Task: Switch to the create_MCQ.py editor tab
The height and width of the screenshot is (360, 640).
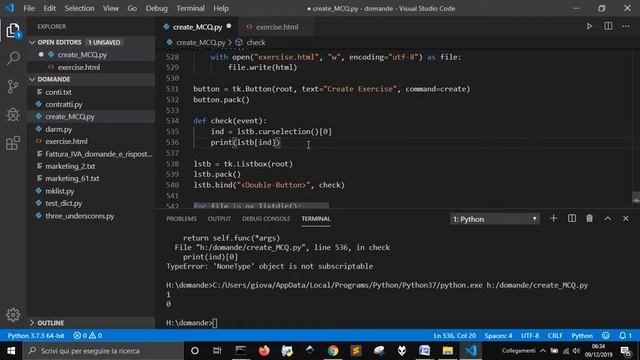Action: click(x=197, y=27)
